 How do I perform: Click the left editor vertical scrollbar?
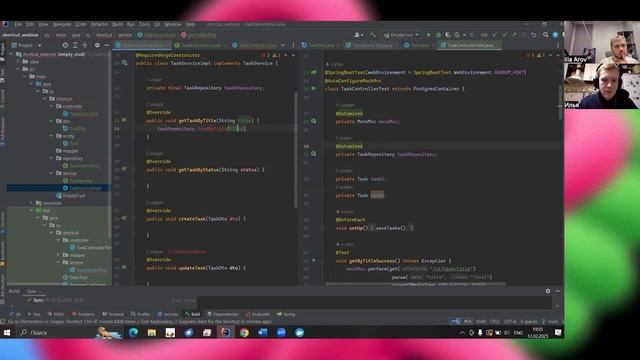(296, 149)
